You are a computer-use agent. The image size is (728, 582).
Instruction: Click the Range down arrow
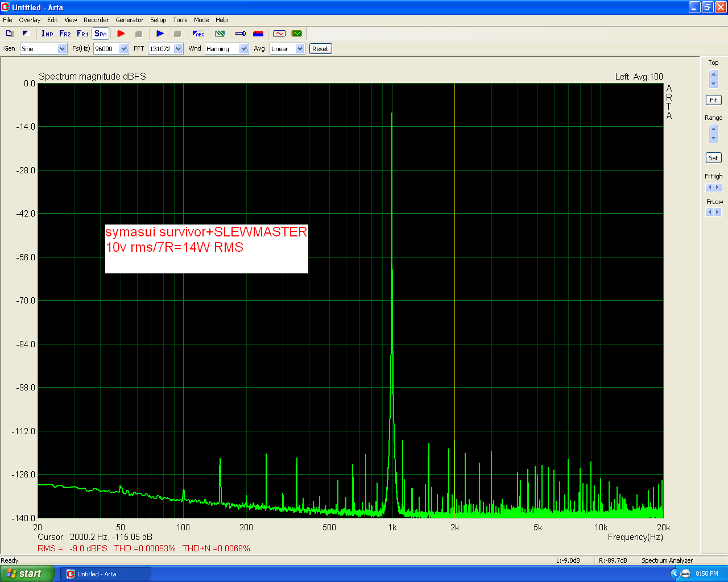pos(713,138)
